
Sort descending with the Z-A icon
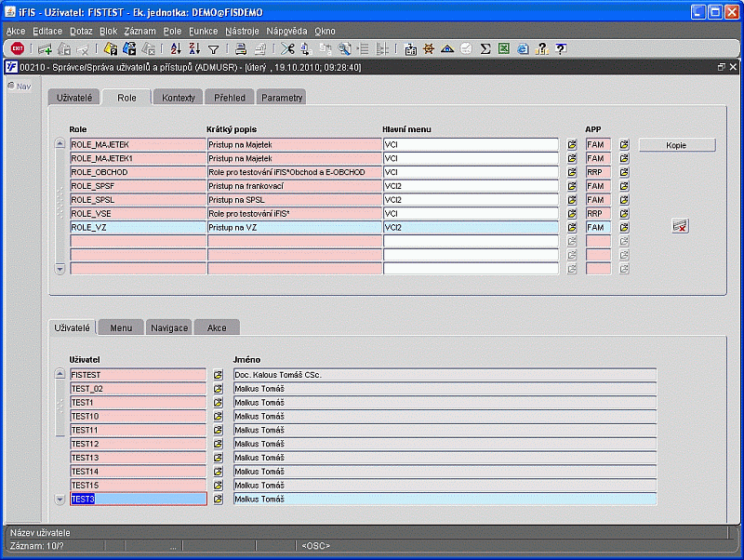pyautogui.click(x=194, y=48)
